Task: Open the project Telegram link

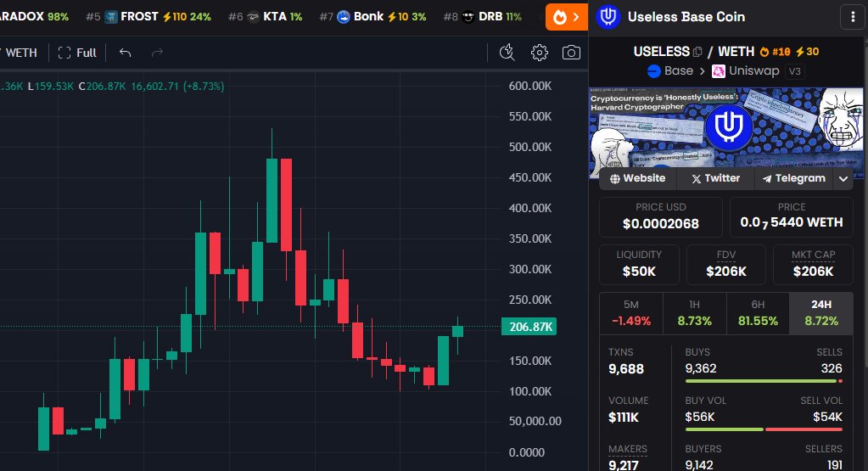Action: (x=794, y=178)
